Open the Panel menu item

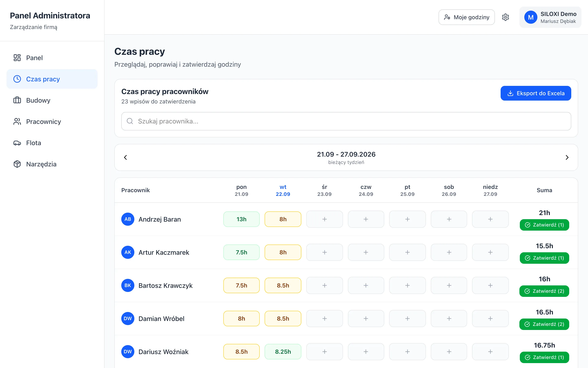(x=52, y=58)
